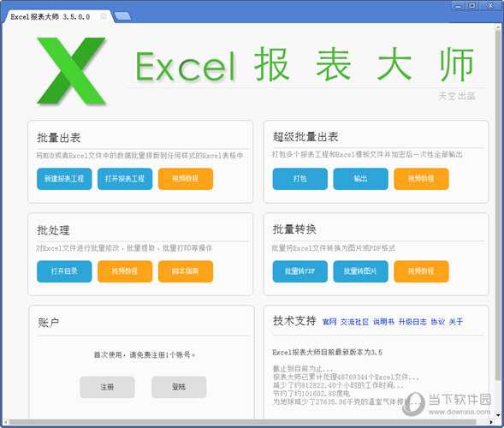
Task: Open the 协议 link
Action: tap(438, 322)
